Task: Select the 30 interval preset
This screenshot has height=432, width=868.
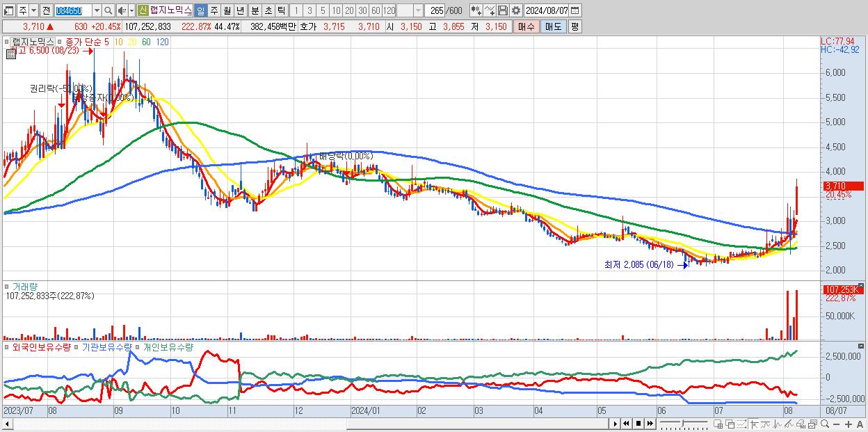Action: click(362, 10)
